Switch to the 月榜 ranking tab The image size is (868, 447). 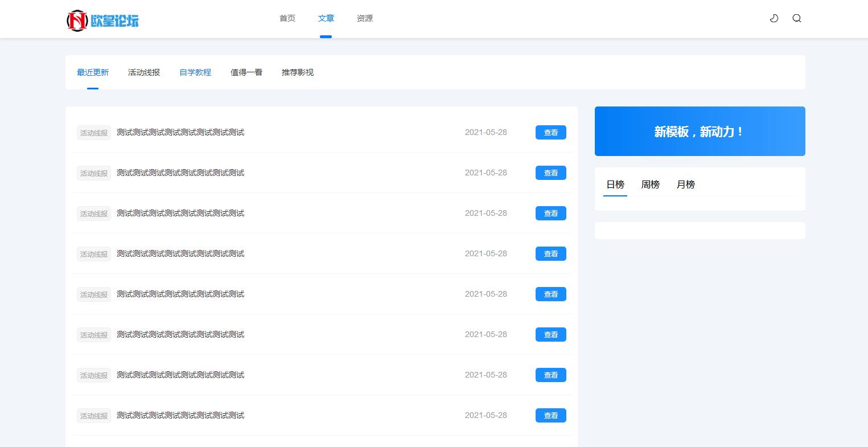point(686,184)
